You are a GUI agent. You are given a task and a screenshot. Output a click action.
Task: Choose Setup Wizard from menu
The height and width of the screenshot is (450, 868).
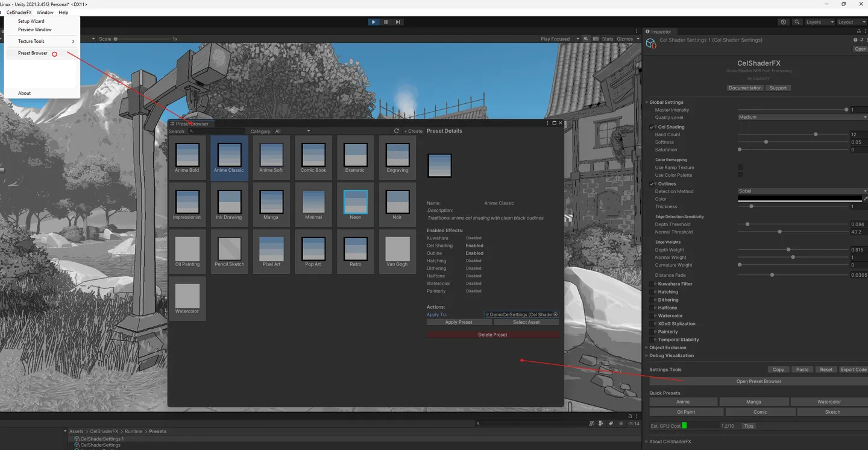42,21
